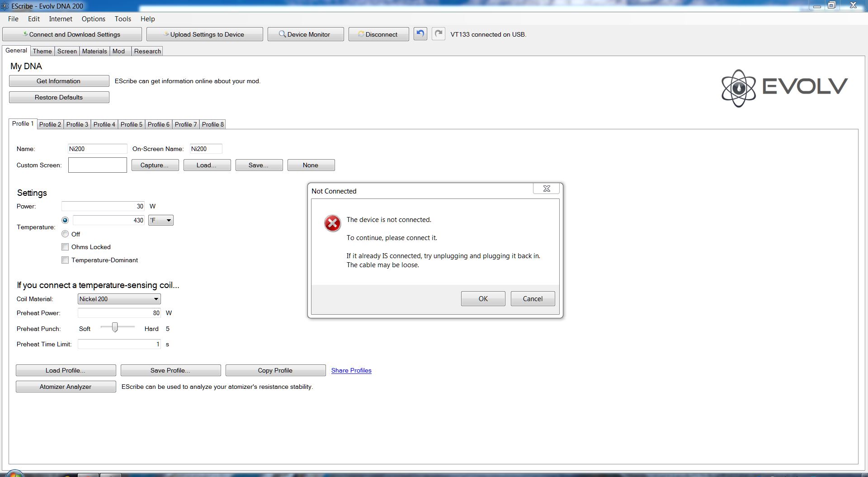Click the Disconnect toolbar button
Viewport: 868px width, 477px height.
378,34
